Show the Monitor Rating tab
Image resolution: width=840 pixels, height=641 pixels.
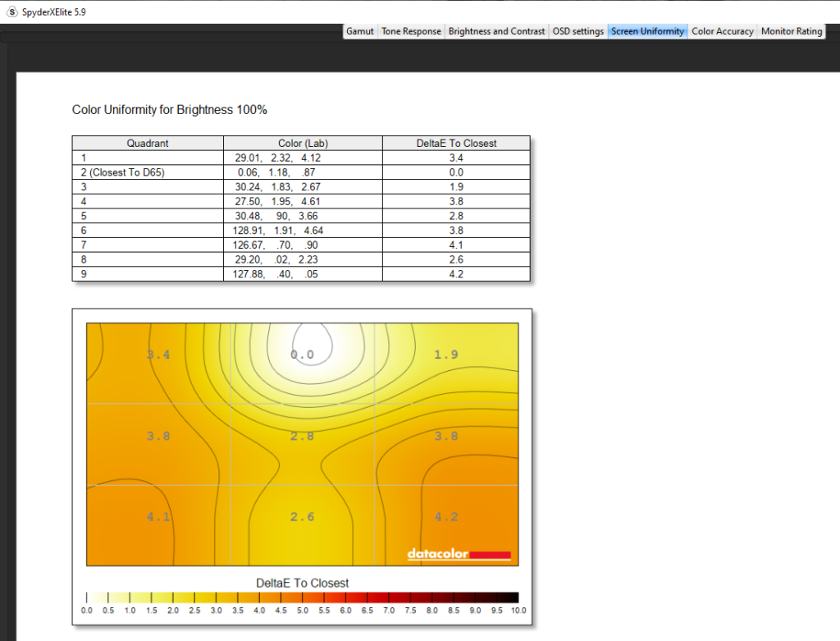tap(791, 31)
